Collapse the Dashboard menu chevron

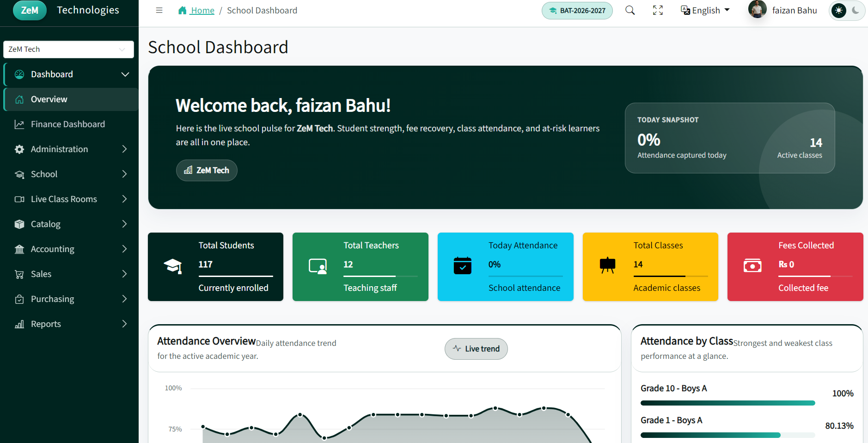125,74
